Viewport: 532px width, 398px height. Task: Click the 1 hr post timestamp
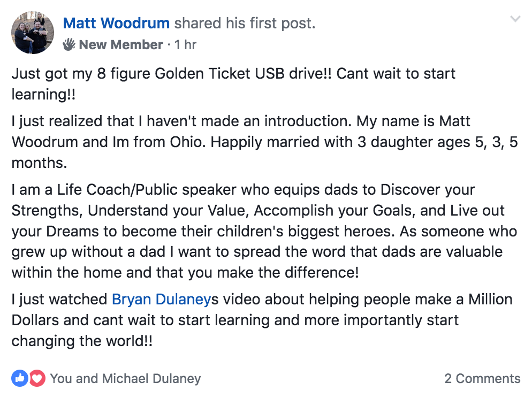(185, 45)
